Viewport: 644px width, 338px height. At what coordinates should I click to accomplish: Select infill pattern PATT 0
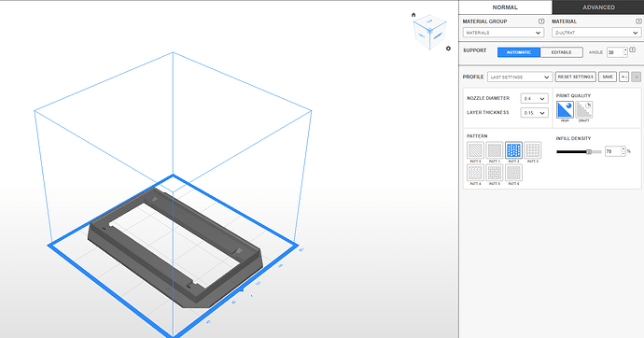pyautogui.click(x=475, y=150)
